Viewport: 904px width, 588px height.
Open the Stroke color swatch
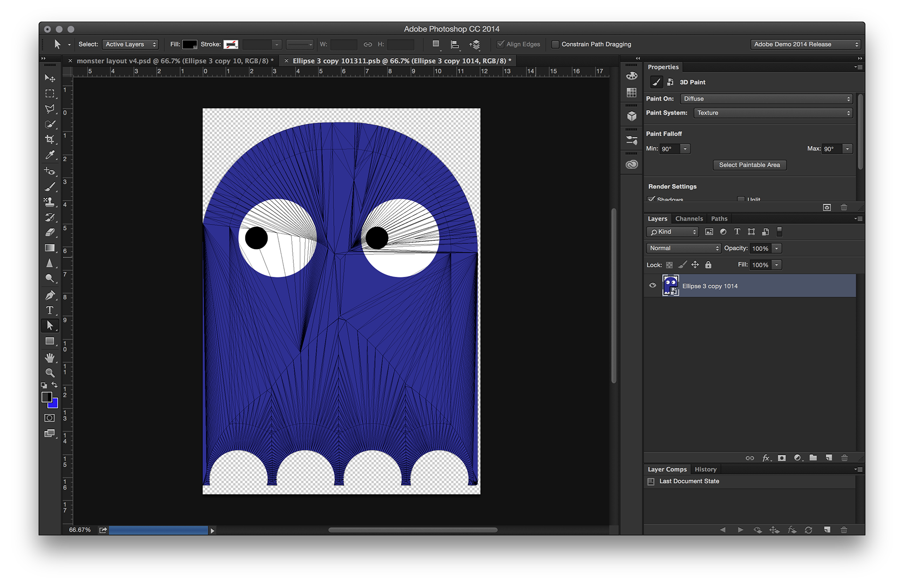point(231,44)
